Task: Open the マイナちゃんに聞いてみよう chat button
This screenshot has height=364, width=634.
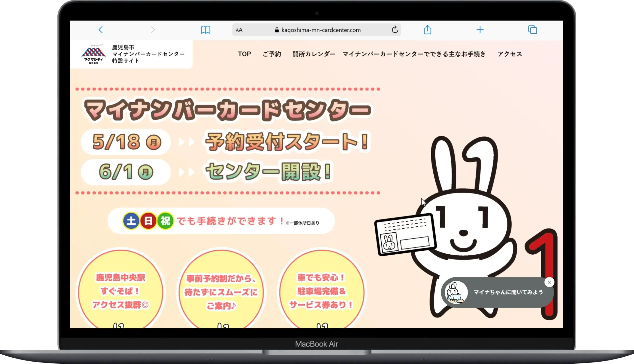Action: (497, 292)
